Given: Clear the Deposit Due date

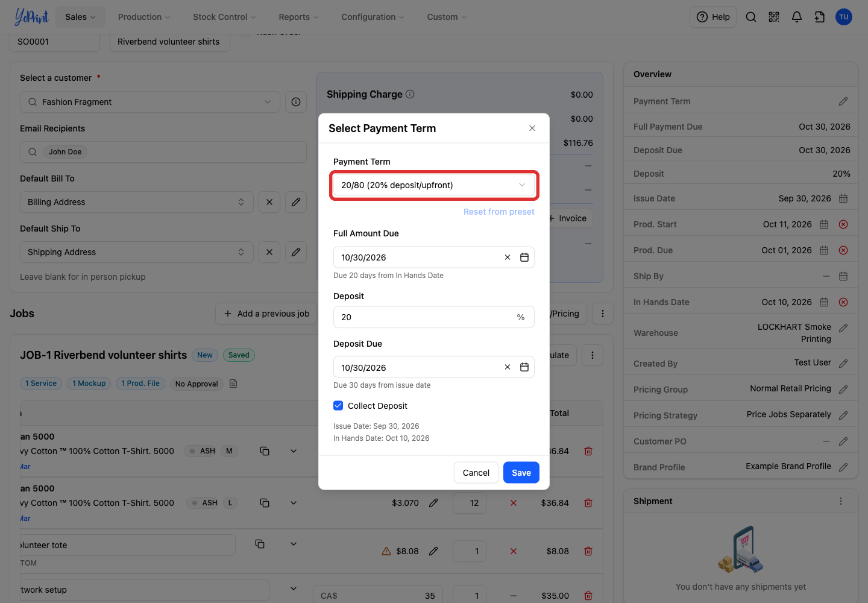Looking at the screenshot, I should coord(508,367).
